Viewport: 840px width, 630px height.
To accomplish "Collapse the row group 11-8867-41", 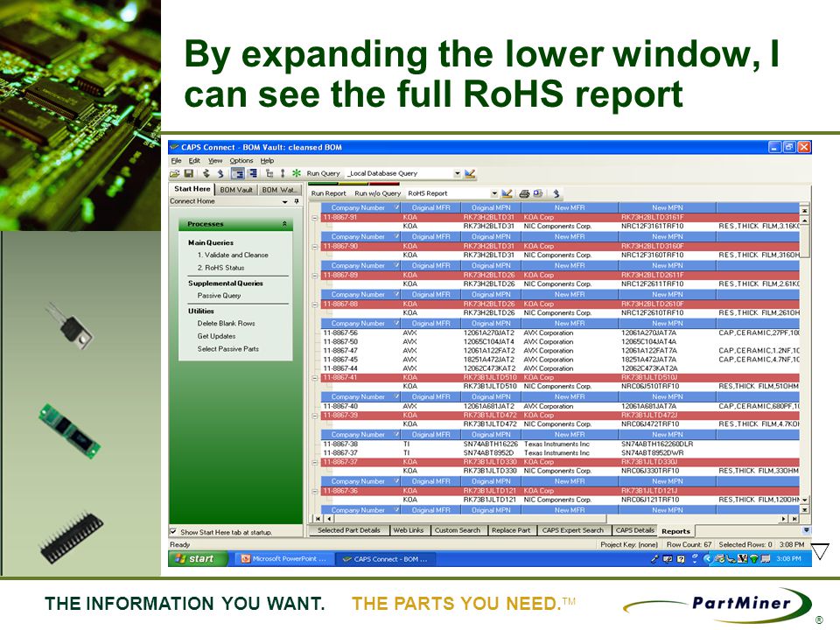I will tap(315, 378).
